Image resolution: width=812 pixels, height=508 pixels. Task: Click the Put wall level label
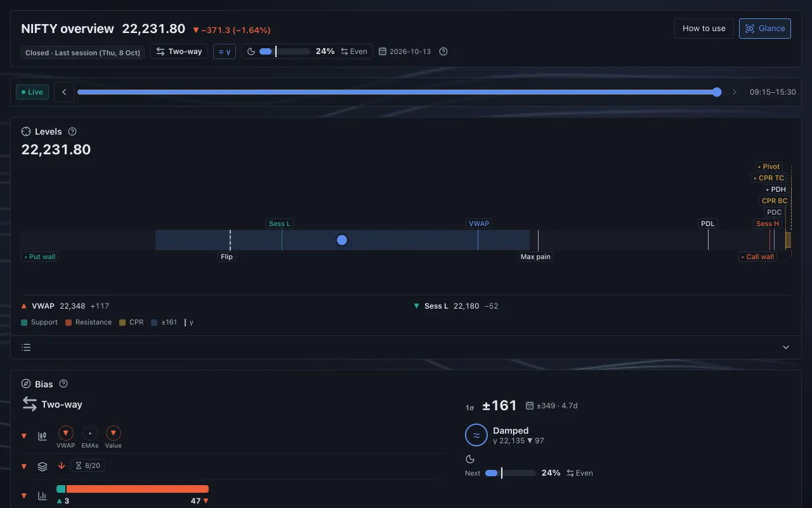(x=40, y=257)
